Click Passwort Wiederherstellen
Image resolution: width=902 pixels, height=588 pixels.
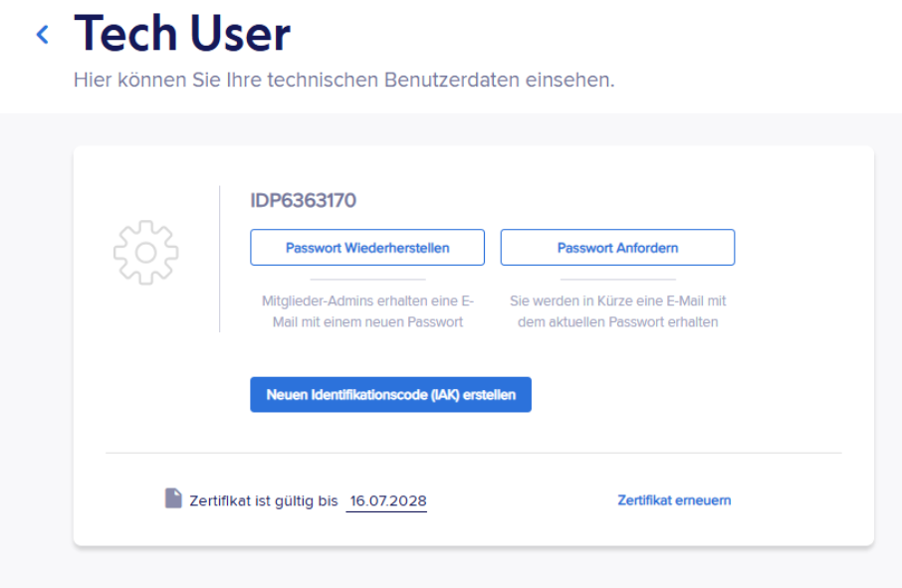(366, 247)
